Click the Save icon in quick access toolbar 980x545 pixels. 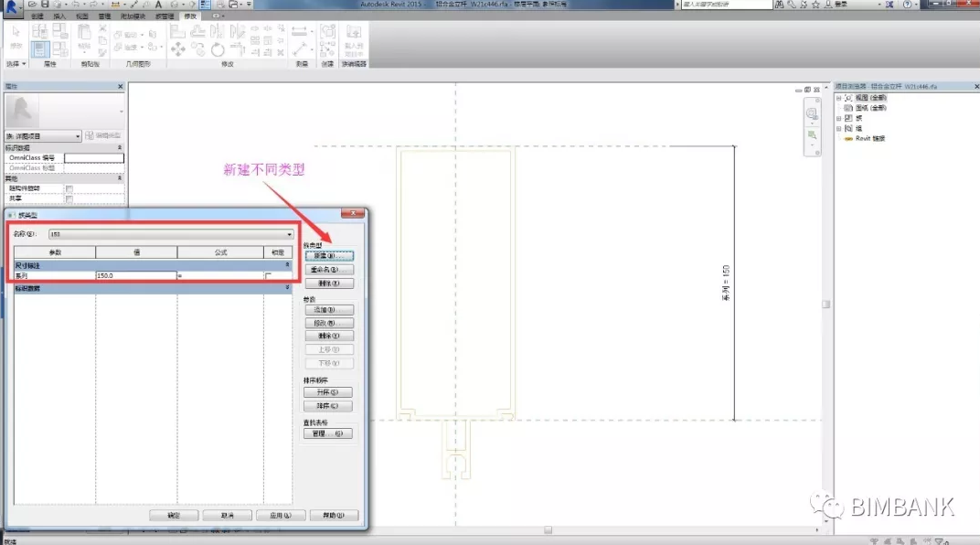(45, 5)
